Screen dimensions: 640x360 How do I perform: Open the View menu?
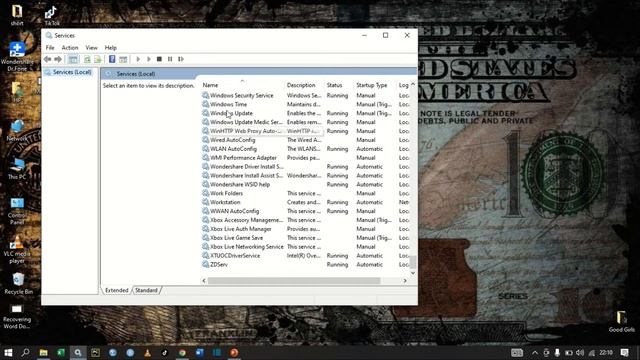[91, 48]
